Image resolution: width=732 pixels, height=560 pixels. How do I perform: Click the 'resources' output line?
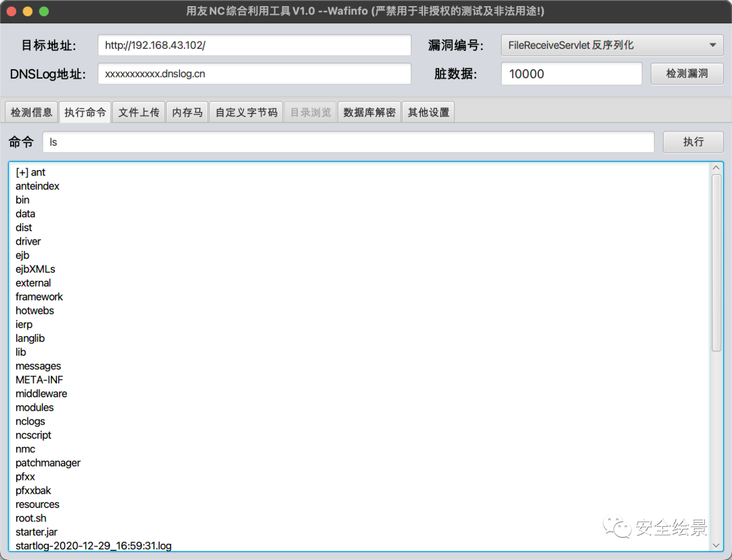(x=37, y=504)
